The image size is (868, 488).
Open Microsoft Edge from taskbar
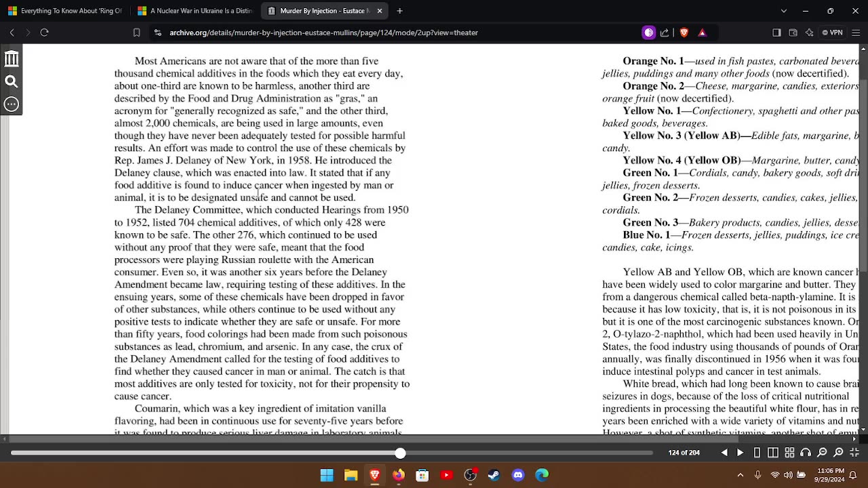point(542,475)
